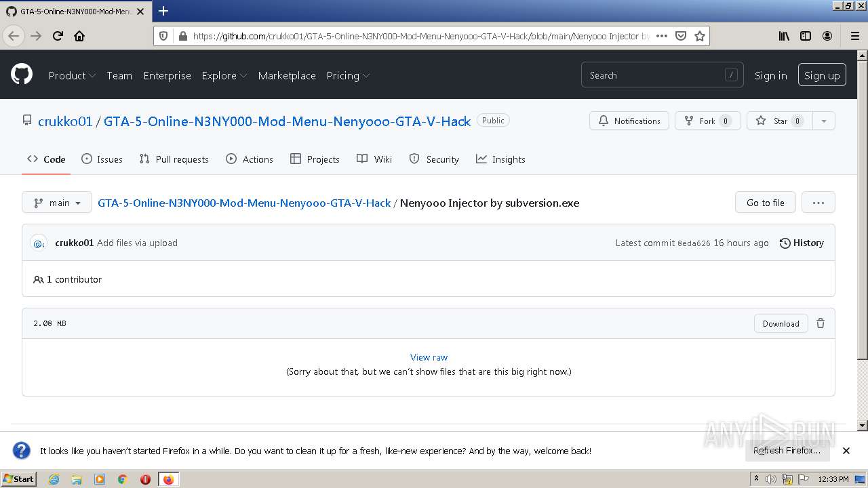Click the browser address bar URL
868x488 pixels.
coord(420,36)
